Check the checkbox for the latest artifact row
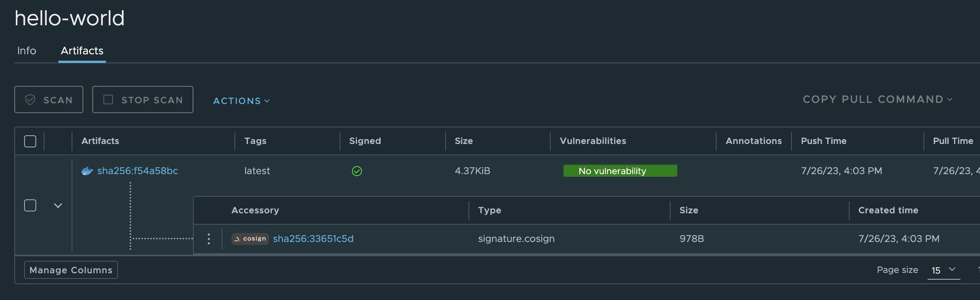The height and width of the screenshot is (300, 980). 30,205
